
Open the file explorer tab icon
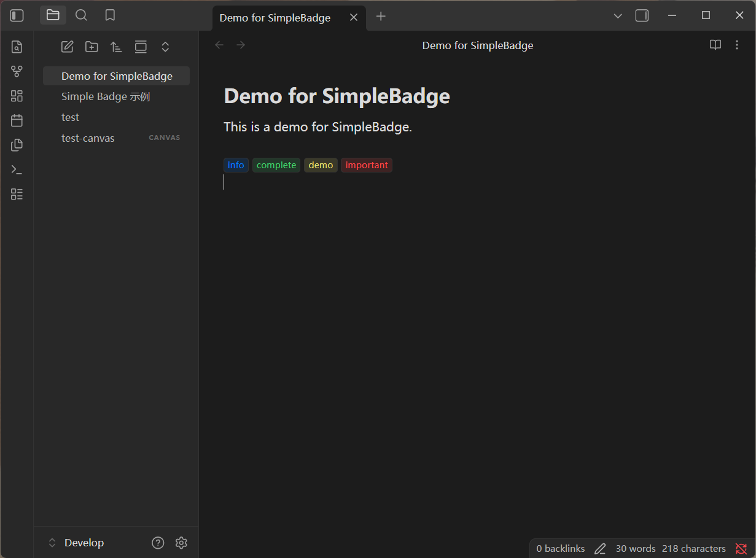click(53, 15)
